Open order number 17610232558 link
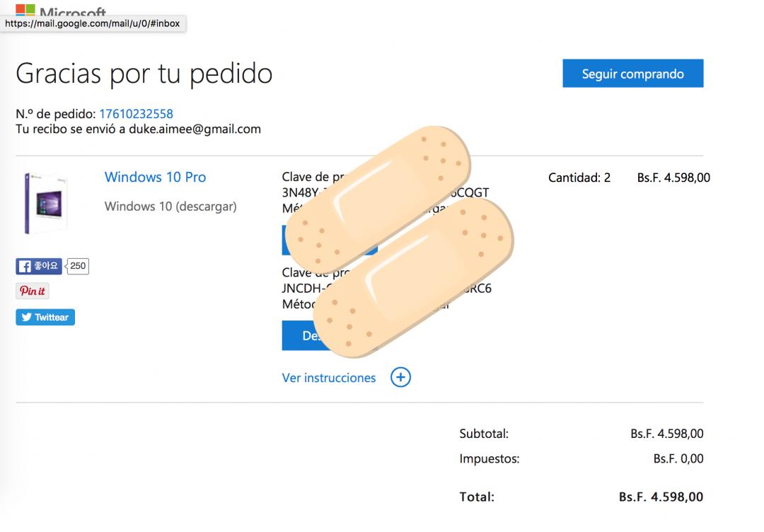The width and height of the screenshot is (764, 532). [136, 114]
